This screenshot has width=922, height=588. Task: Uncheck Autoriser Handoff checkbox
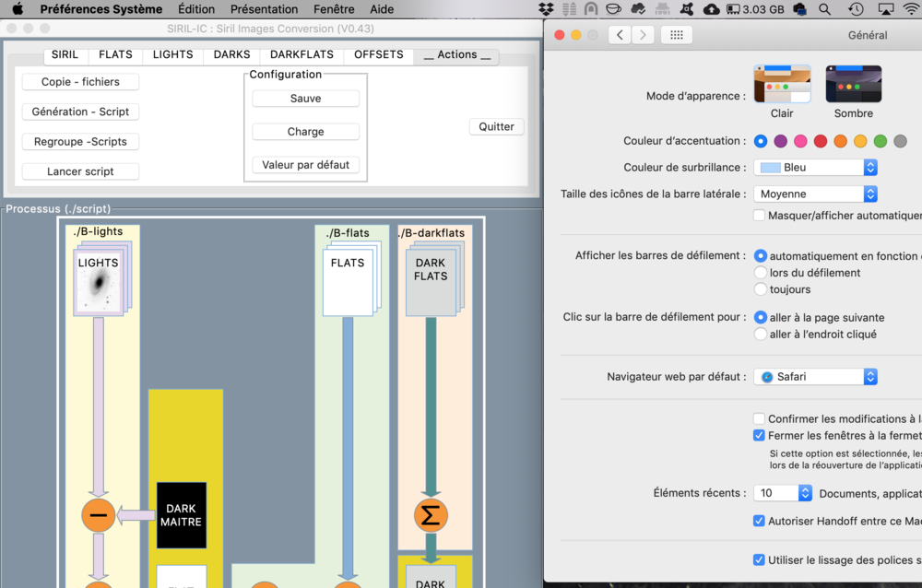coord(759,521)
